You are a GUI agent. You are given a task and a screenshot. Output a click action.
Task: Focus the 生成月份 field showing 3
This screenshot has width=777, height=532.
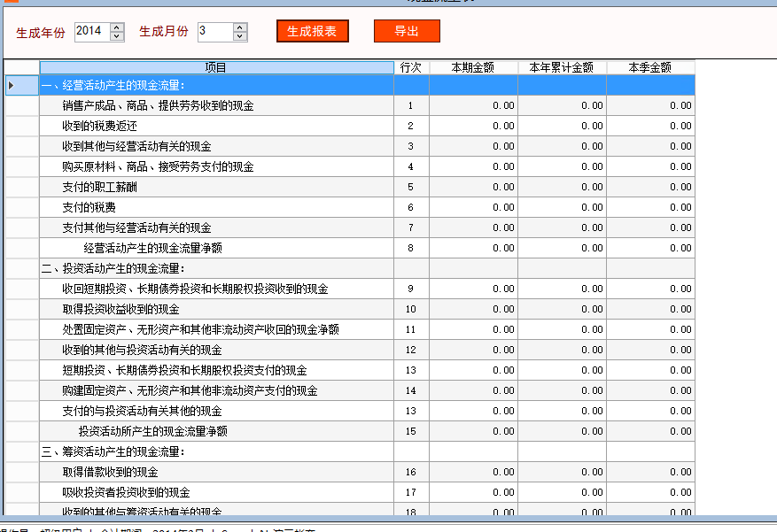(214, 32)
